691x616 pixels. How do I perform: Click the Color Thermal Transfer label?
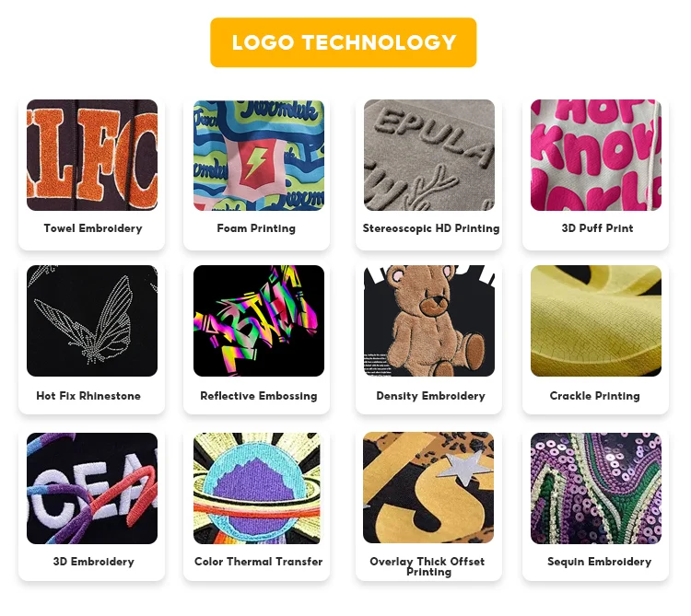pyautogui.click(x=259, y=562)
